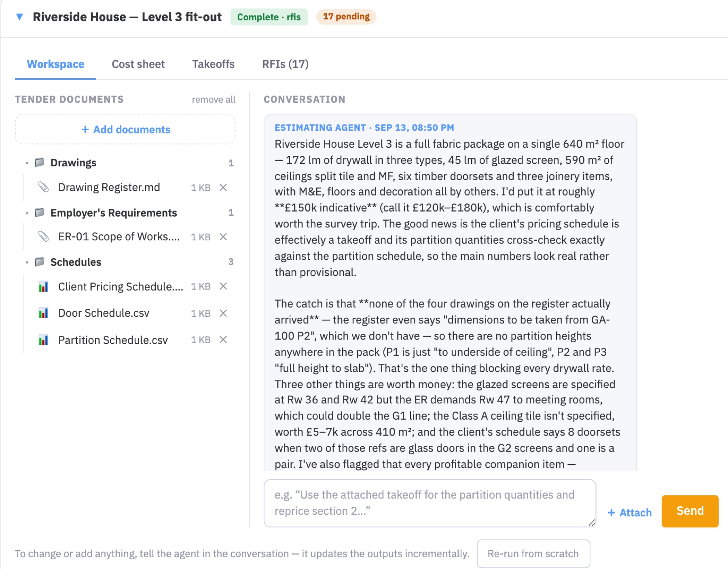Open the RFIs (17) tab

[285, 64]
